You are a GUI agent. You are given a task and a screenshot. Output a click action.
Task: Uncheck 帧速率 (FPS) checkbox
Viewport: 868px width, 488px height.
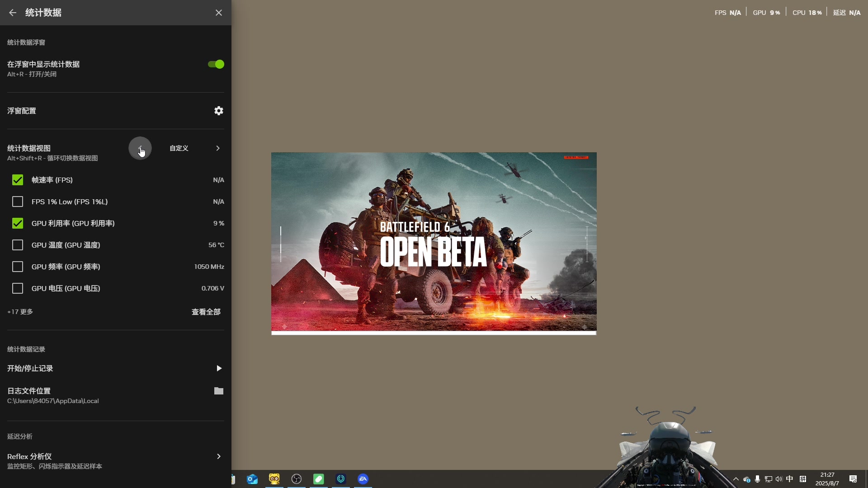[18, 180]
